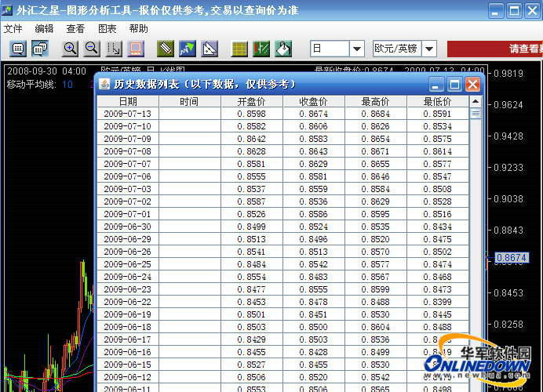The width and height of the screenshot is (543, 392).
Task: Click the 0.8674 price marker on axis
Action: (x=512, y=257)
